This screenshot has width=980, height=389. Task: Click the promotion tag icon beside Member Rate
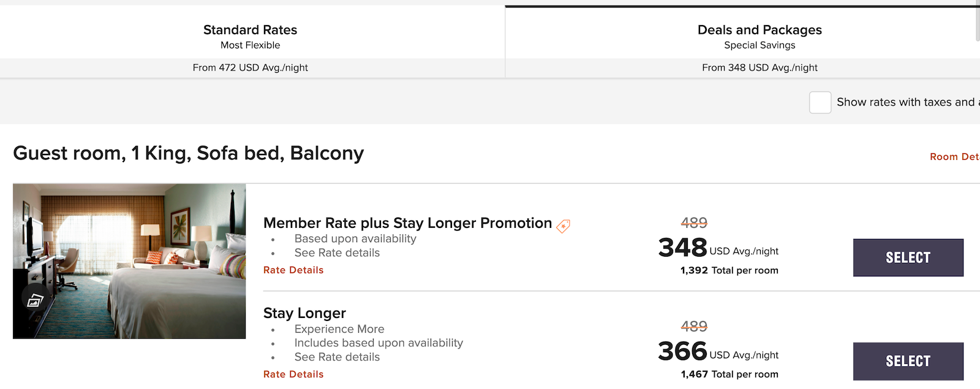pos(563,225)
